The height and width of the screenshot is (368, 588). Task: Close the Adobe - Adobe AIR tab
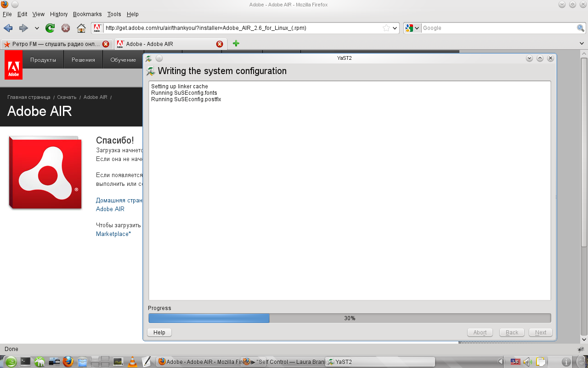220,44
